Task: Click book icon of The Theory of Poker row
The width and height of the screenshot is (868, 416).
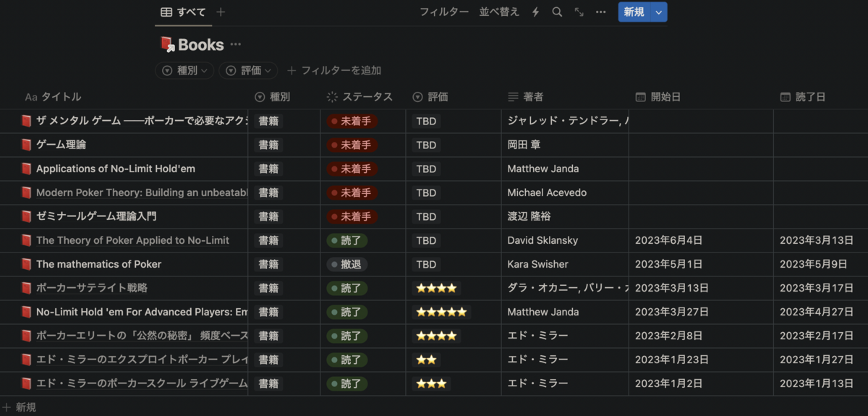Action: (x=27, y=240)
